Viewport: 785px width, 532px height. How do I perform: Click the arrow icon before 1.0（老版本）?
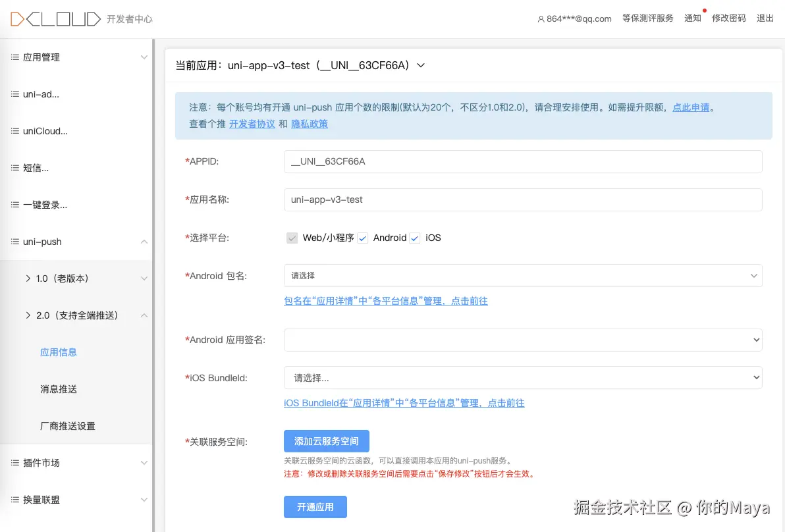point(28,279)
